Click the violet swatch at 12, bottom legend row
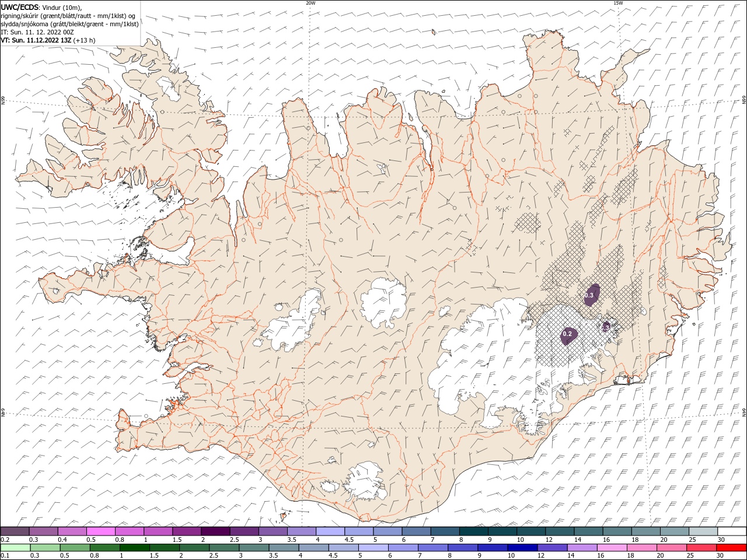 (552, 548)
